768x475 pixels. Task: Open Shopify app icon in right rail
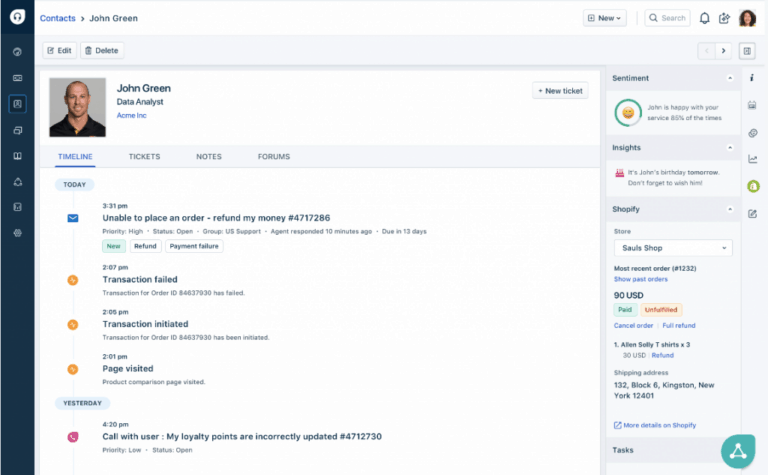click(x=752, y=185)
